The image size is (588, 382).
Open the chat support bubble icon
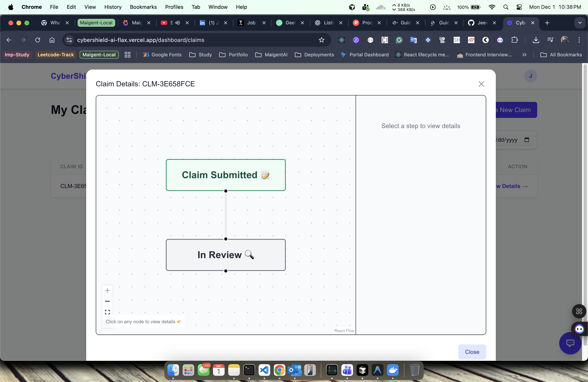pos(570,343)
